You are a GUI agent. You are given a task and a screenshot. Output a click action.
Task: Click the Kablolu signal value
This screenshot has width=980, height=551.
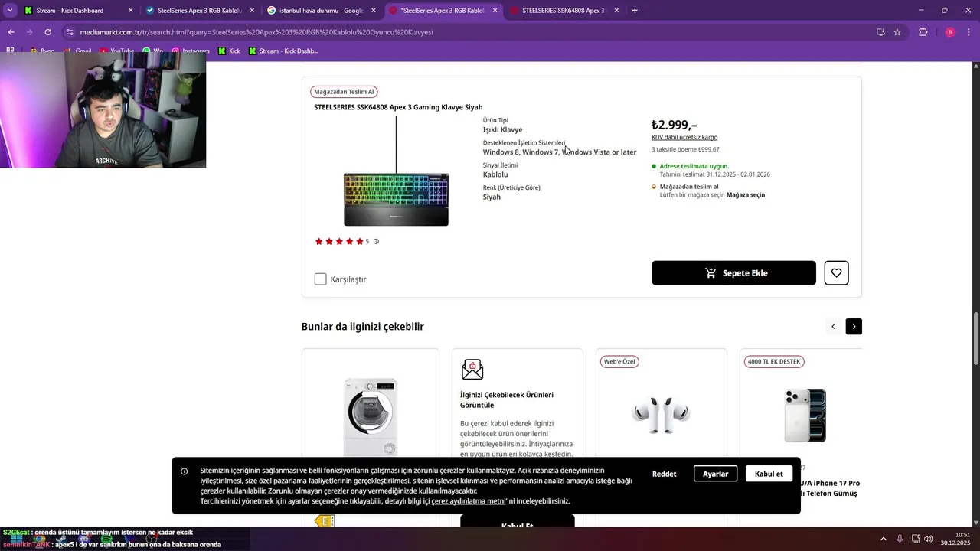495,174
